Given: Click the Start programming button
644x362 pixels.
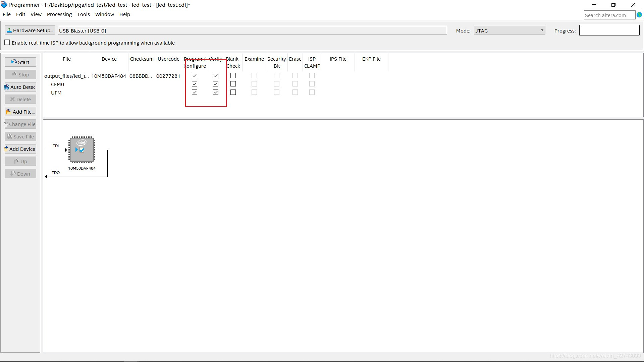Looking at the screenshot, I should [x=20, y=62].
